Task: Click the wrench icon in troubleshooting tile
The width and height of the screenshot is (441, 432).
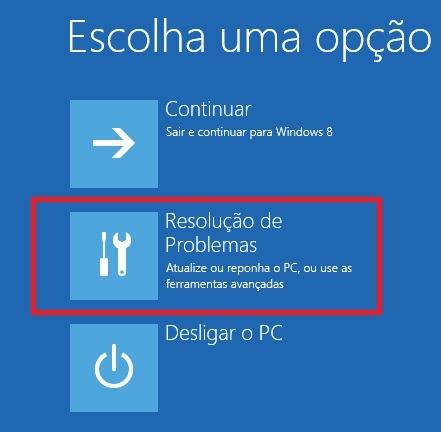Action: point(122,254)
